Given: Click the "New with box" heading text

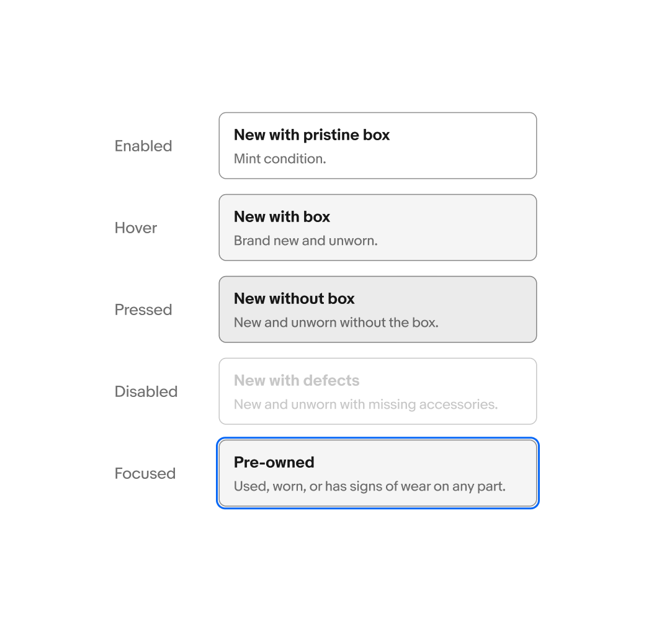Looking at the screenshot, I should (x=282, y=216).
